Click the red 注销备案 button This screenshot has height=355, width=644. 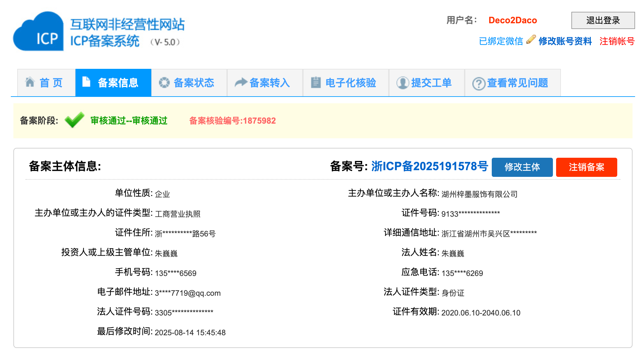(586, 167)
